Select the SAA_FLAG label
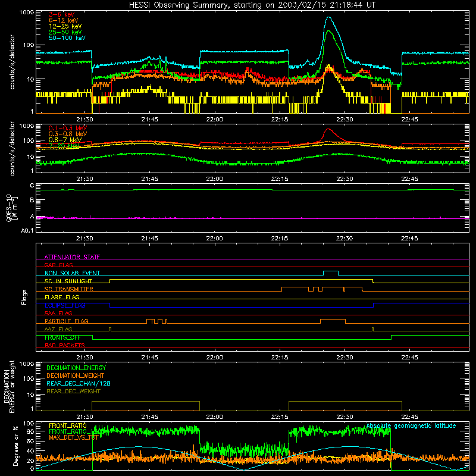The width and height of the screenshot is (476, 476). click(x=58, y=313)
